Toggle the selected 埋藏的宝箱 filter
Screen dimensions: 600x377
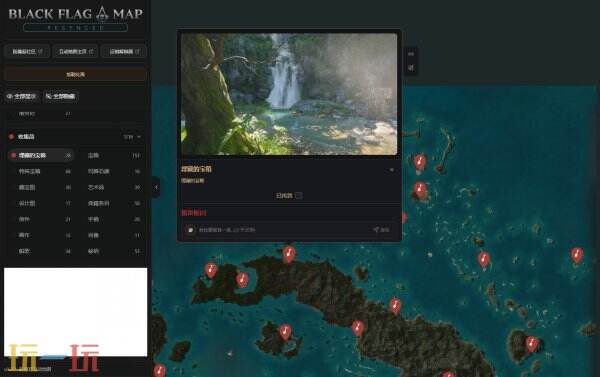[40, 155]
